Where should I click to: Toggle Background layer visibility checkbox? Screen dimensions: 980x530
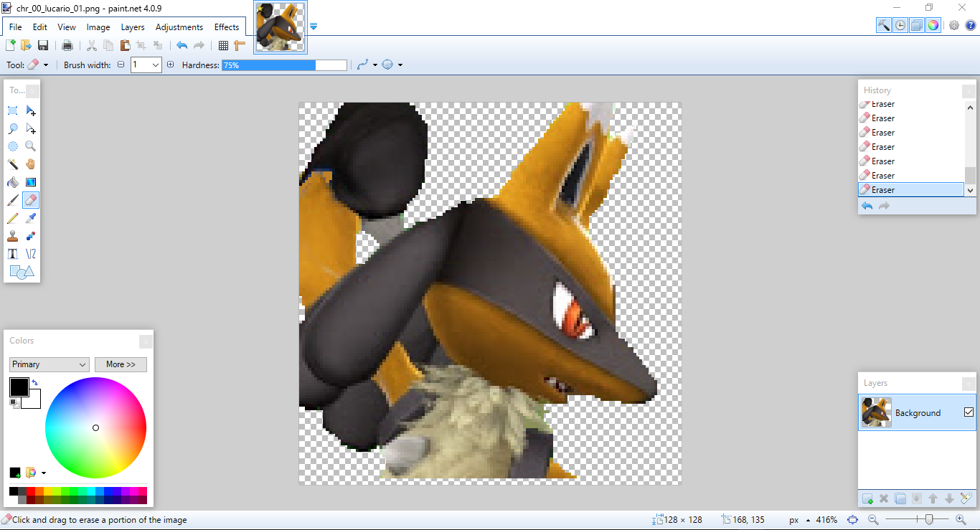point(968,412)
